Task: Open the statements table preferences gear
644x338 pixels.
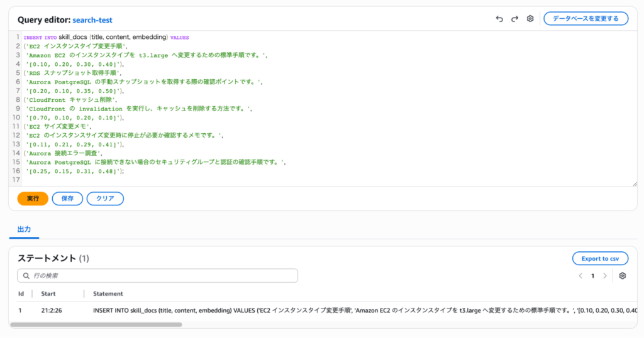Action: pos(623,276)
